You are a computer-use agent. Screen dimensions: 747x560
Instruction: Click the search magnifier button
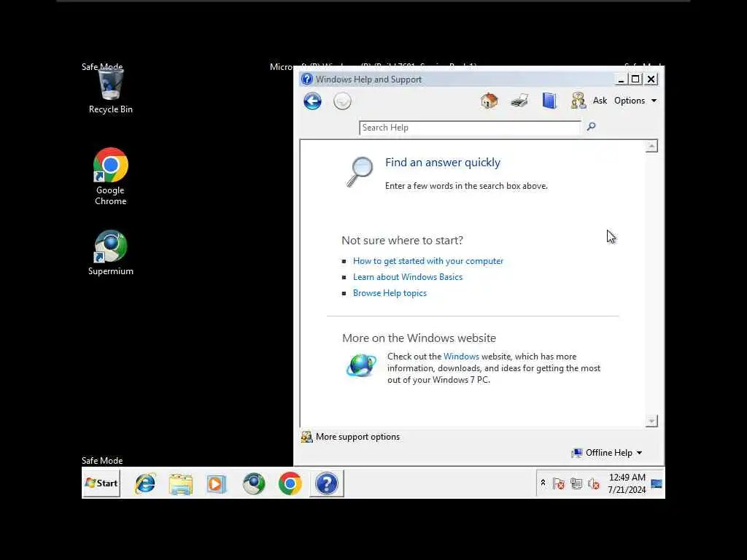tap(591, 127)
